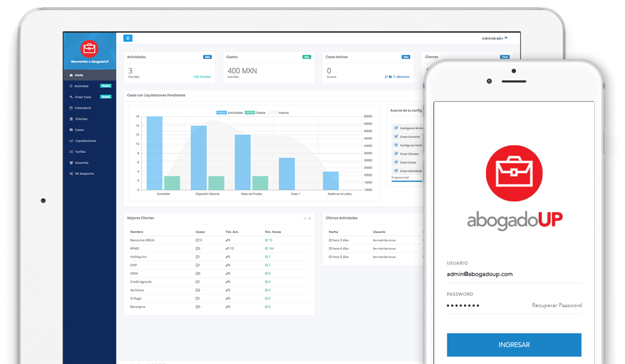Click the group icon for Usuarios
This screenshot has width=625, height=364.
tap(71, 163)
